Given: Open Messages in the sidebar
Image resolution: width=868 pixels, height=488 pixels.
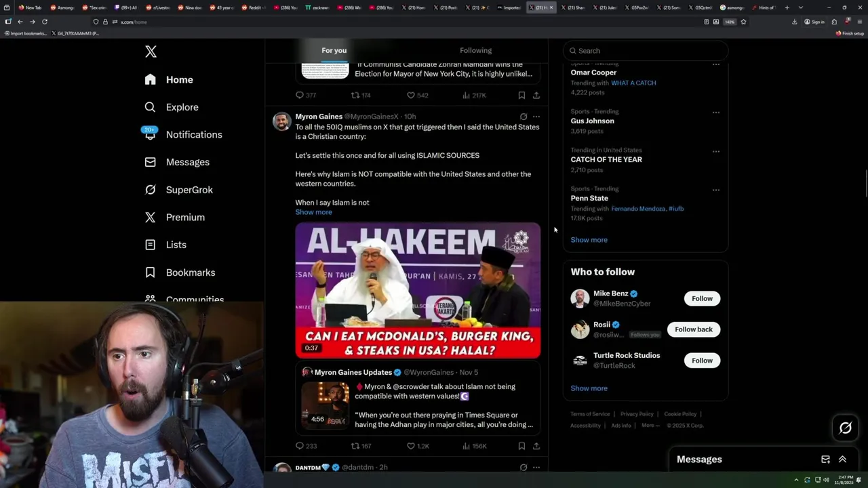Looking at the screenshot, I should click(x=177, y=162).
